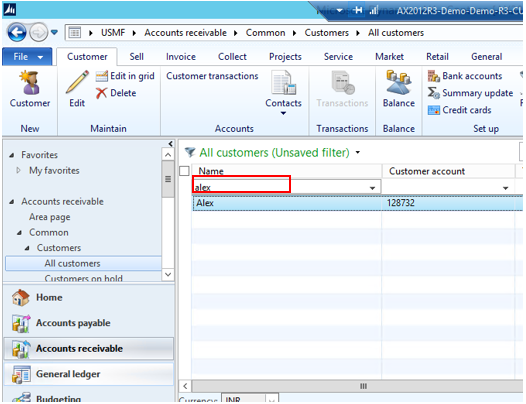Screen dimensions: 526x404
Task: Click the Delete button in Maintain group
Action: click(116, 93)
